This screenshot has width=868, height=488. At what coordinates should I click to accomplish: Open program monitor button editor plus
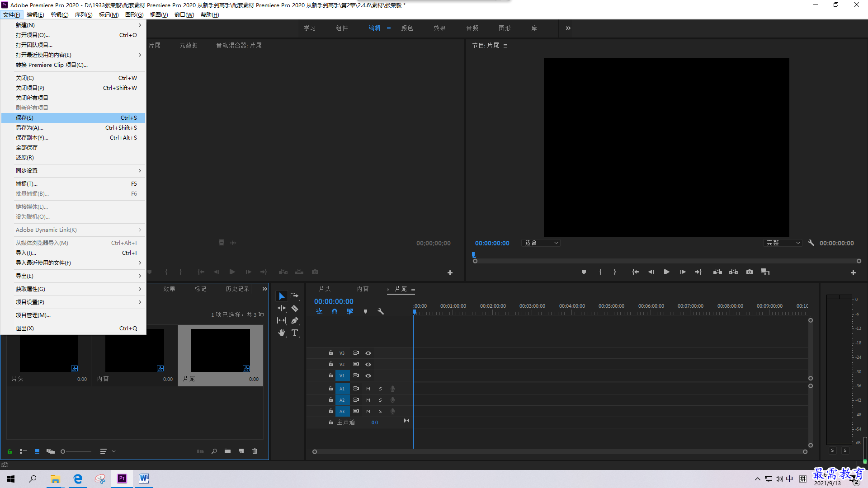pyautogui.click(x=853, y=273)
